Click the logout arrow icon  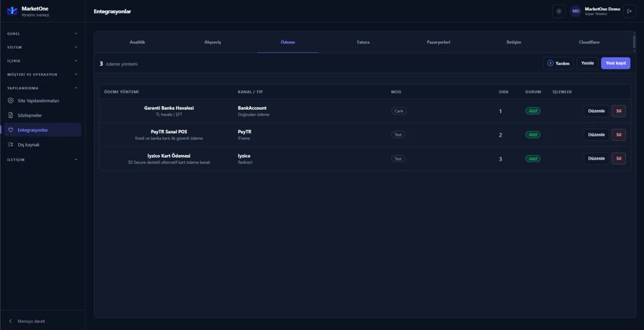point(629,11)
